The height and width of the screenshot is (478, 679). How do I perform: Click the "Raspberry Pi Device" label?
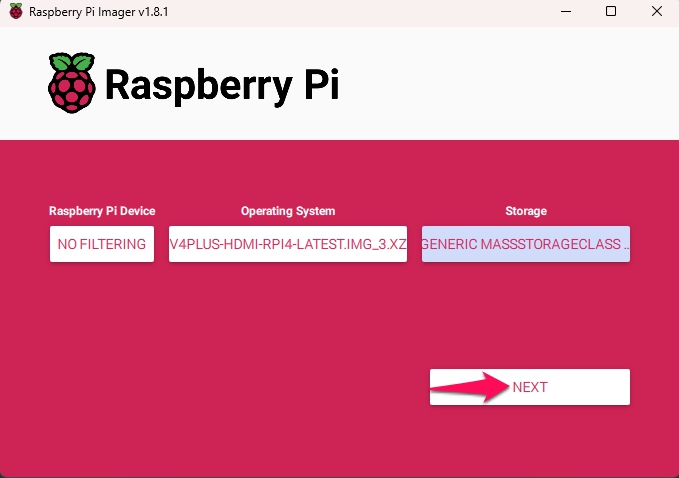(x=102, y=211)
